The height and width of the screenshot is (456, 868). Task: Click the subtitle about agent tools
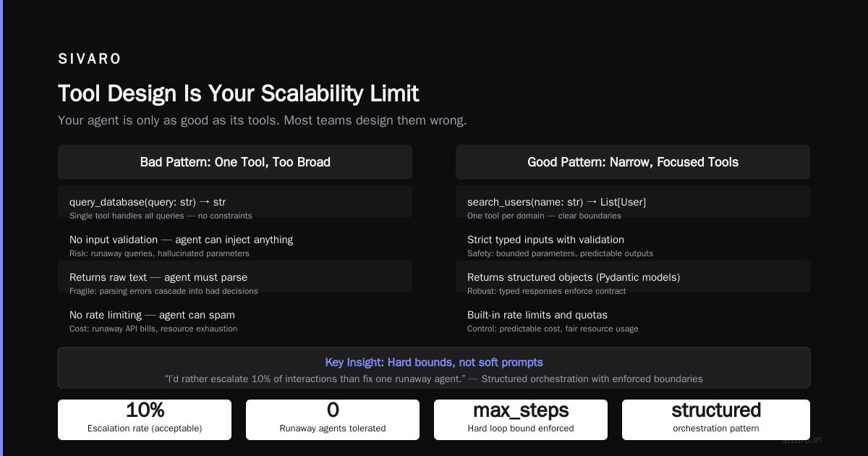[263, 120]
